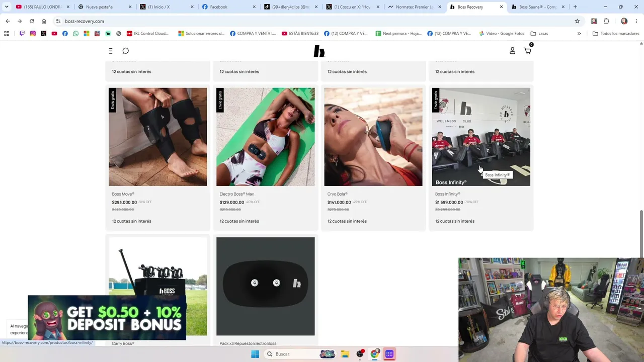Open the Boss Infinity wellness club image
The width and height of the screenshot is (644, 362).
pos(481,137)
